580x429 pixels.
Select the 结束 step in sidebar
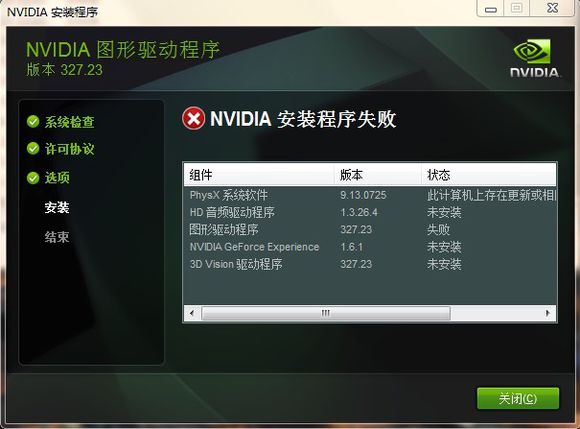tap(57, 237)
